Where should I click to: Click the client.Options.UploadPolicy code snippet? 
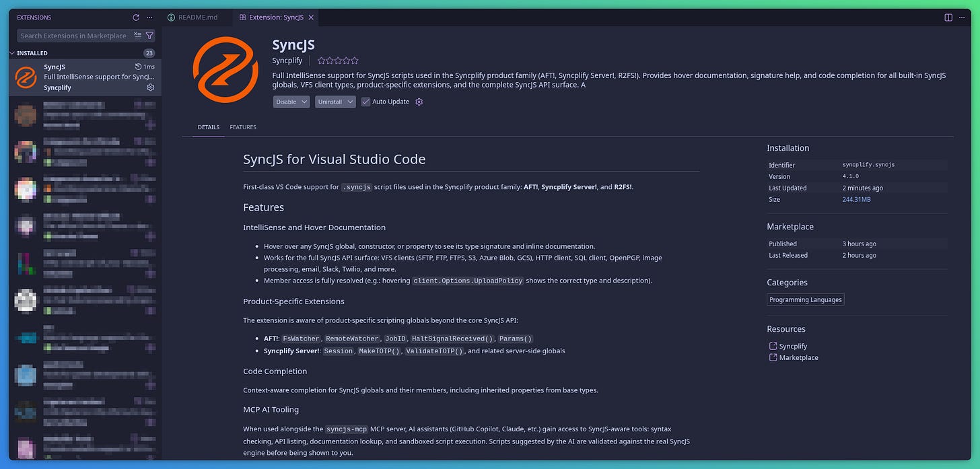[x=468, y=281]
